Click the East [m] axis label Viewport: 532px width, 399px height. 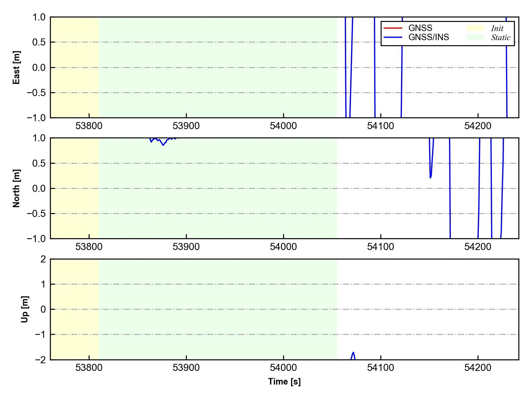pyautogui.click(x=17, y=67)
